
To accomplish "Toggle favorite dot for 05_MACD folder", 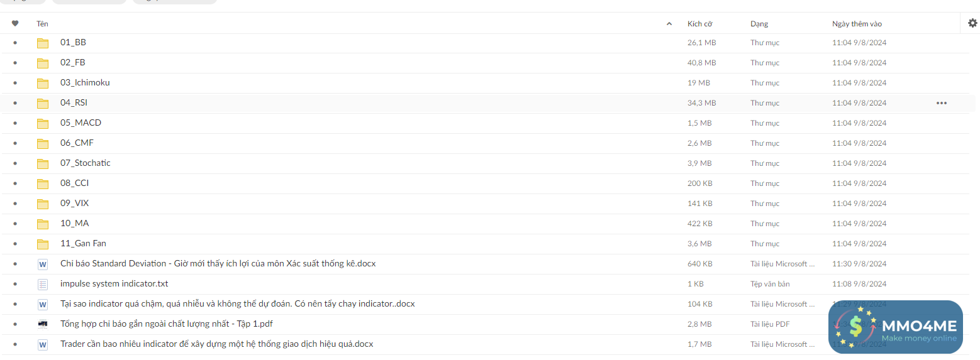I will (x=15, y=123).
